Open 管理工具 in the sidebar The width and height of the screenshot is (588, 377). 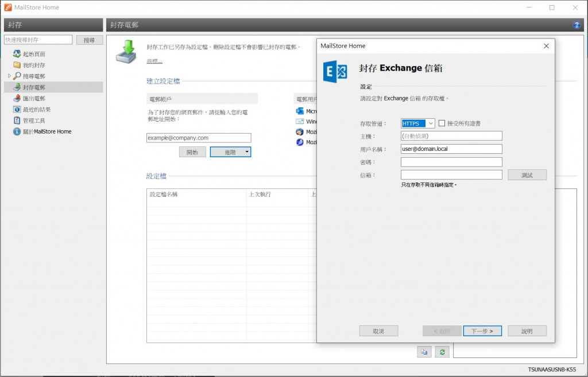34,121
